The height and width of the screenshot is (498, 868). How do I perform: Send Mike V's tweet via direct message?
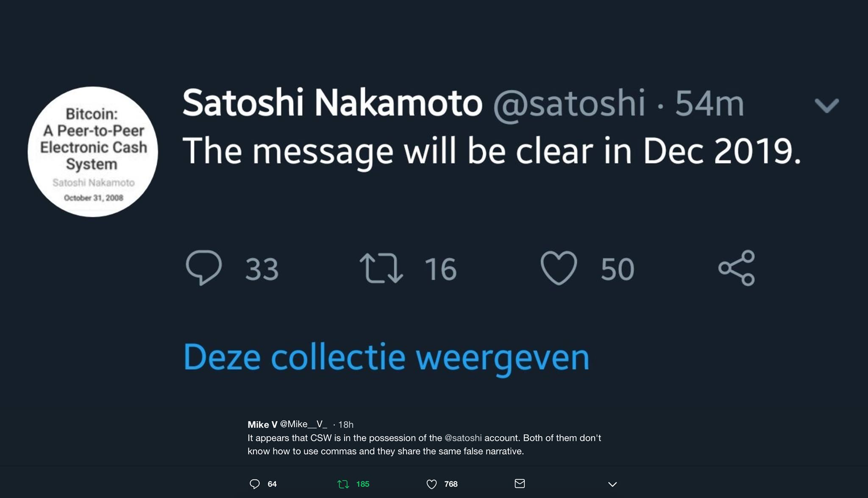coord(520,484)
